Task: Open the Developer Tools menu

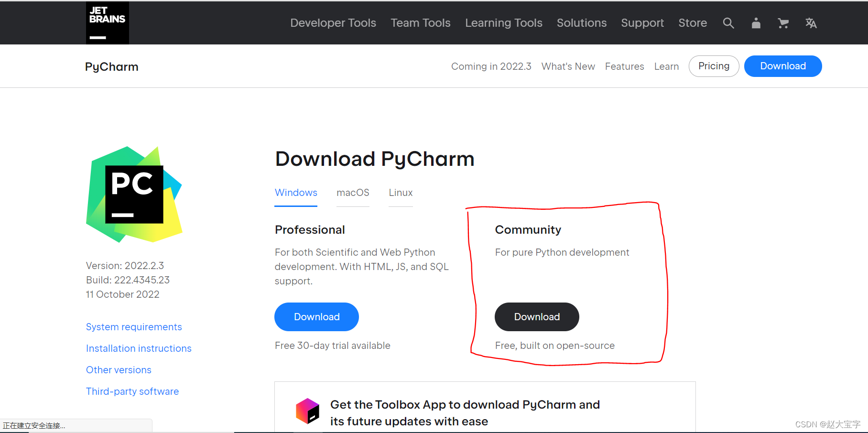Action: point(333,22)
